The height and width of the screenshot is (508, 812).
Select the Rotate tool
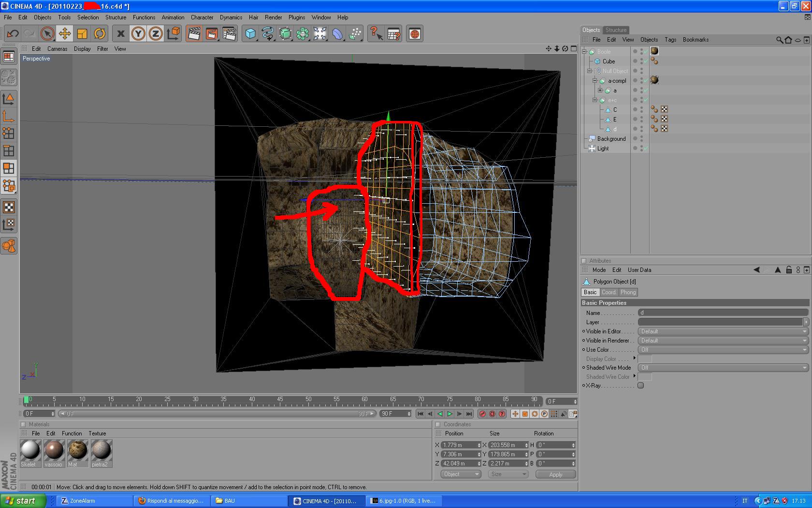coord(100,34)
